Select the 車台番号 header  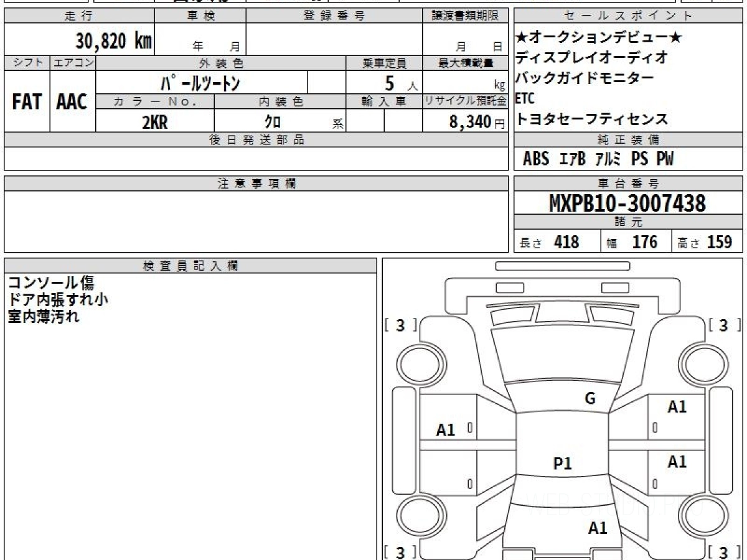(x=629, y=184)
